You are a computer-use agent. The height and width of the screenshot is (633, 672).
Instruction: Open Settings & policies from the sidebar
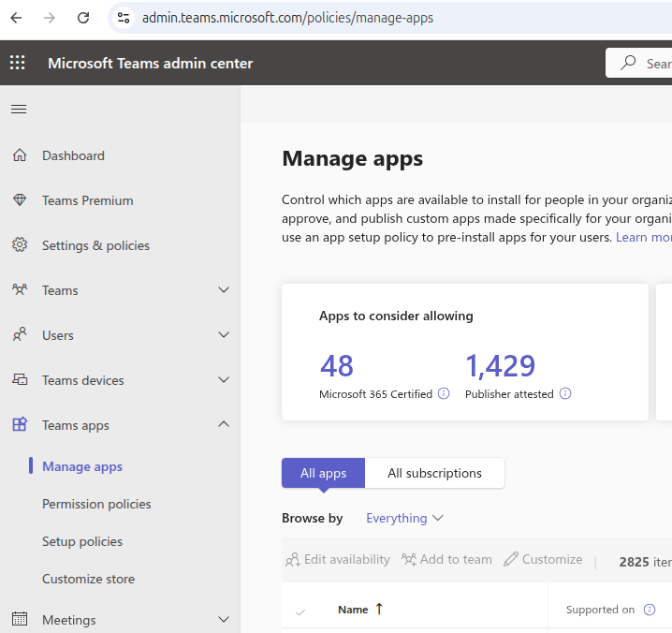96,245
